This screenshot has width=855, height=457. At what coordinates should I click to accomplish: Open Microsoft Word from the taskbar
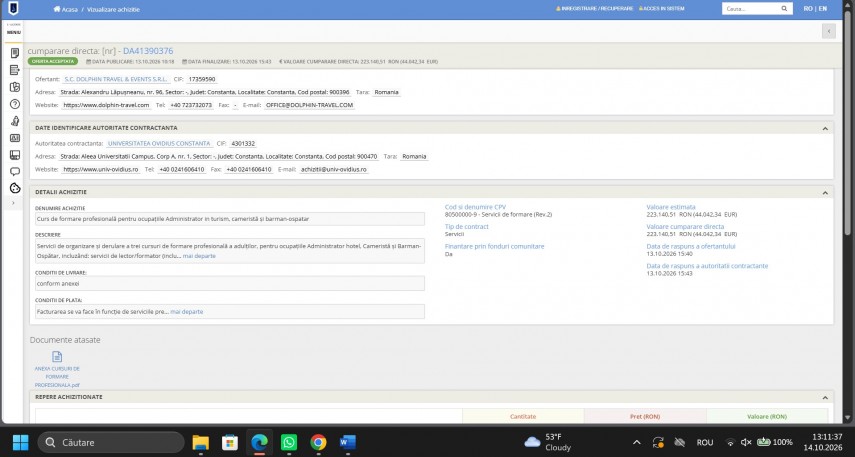[x=348, y=442]
